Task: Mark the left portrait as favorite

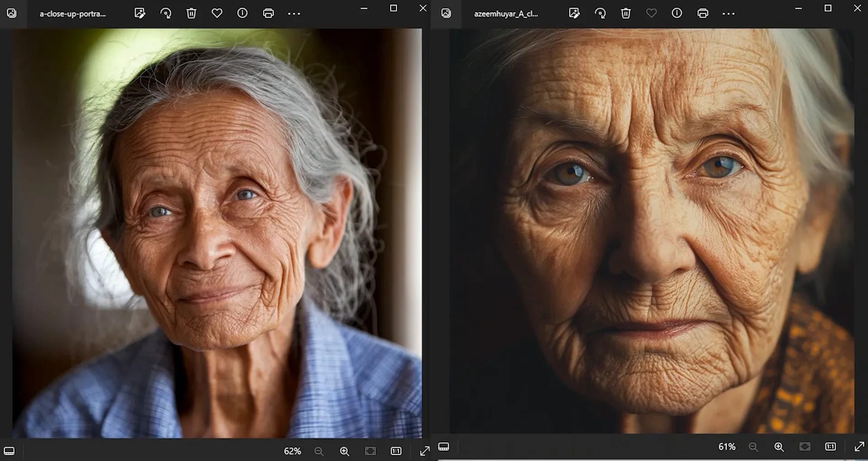Action: click(x=217, y=13)
